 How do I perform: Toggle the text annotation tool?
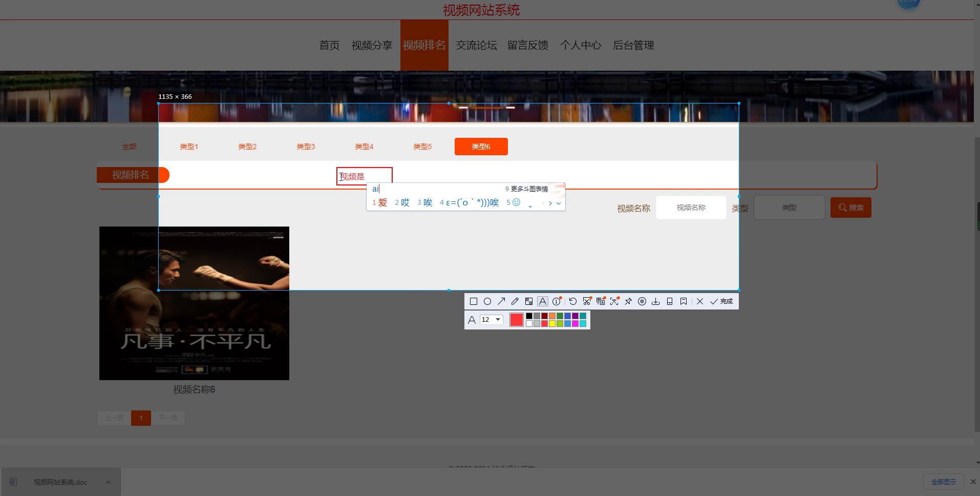[543, 301]
